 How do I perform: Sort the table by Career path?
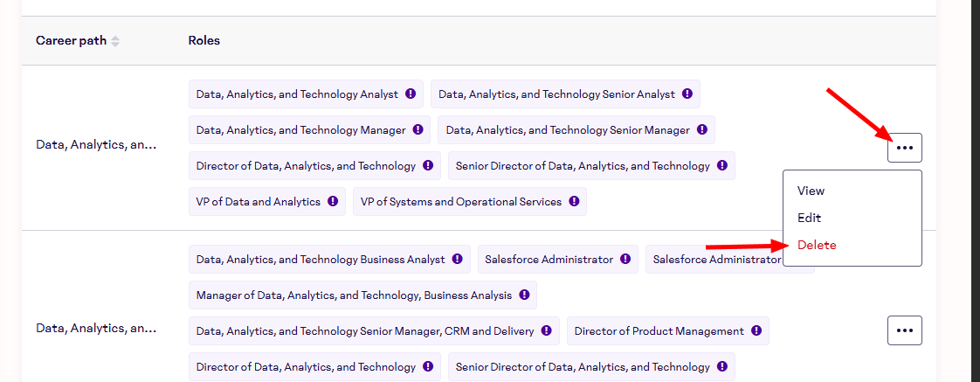click(115, 41)
